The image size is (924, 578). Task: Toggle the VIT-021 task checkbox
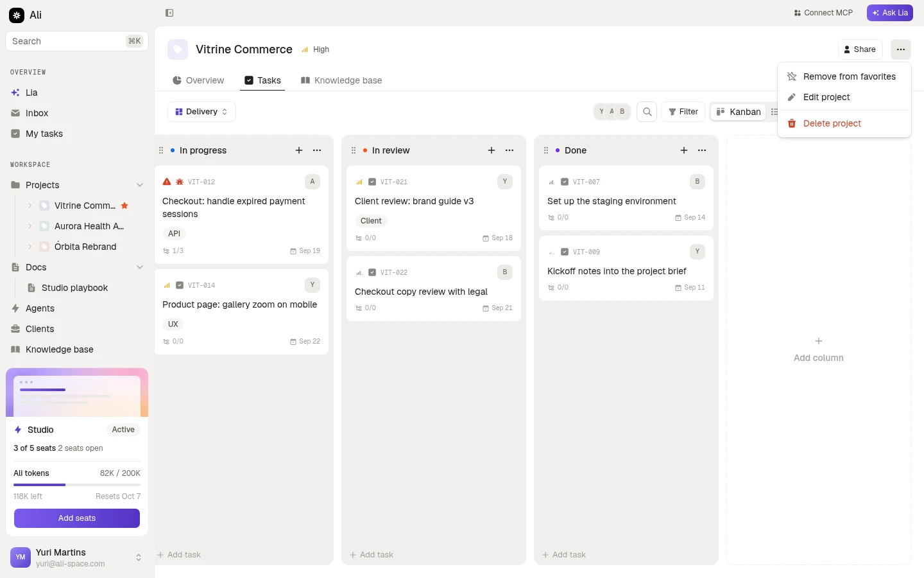372,182
